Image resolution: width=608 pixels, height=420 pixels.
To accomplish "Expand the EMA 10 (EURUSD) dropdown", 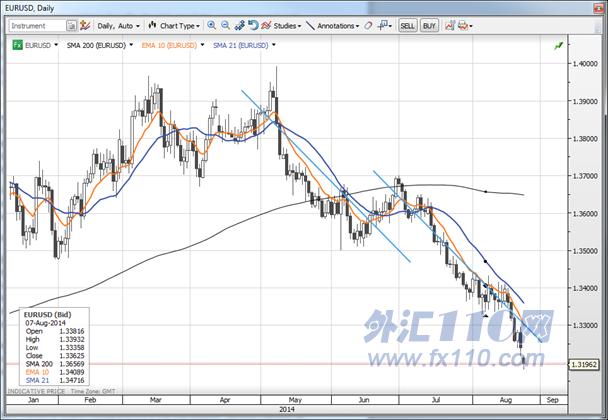I will pyautogui.click(x=202, y=45).
